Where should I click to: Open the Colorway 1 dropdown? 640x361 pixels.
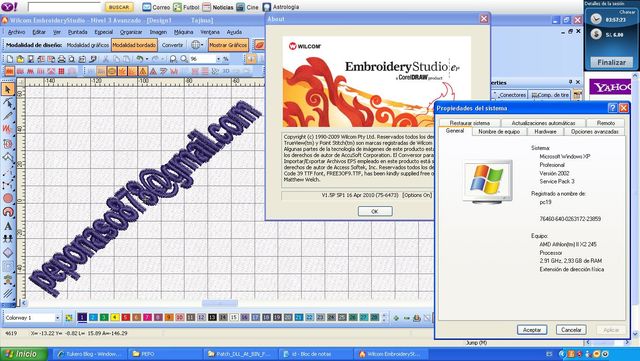pos(57,318)
